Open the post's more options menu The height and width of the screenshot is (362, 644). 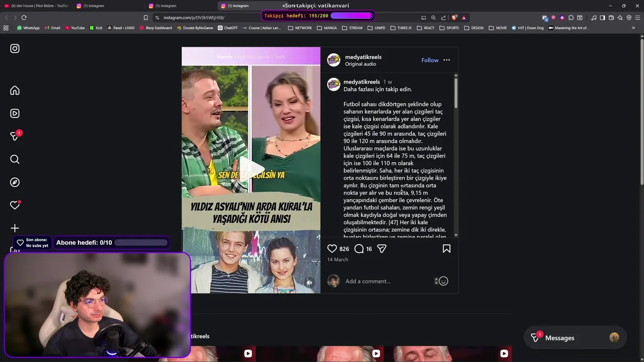[446, 60]
